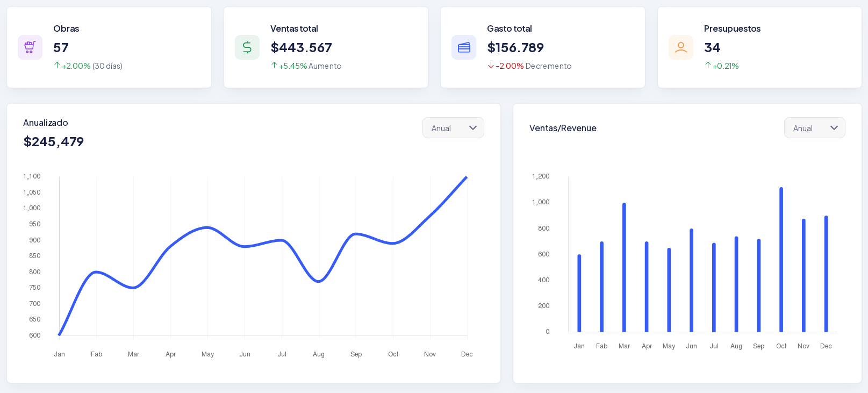Click the Jan bar in revenue chart
Screen dimensions: 868x393
pyautogui.click(x=579, y=293)
